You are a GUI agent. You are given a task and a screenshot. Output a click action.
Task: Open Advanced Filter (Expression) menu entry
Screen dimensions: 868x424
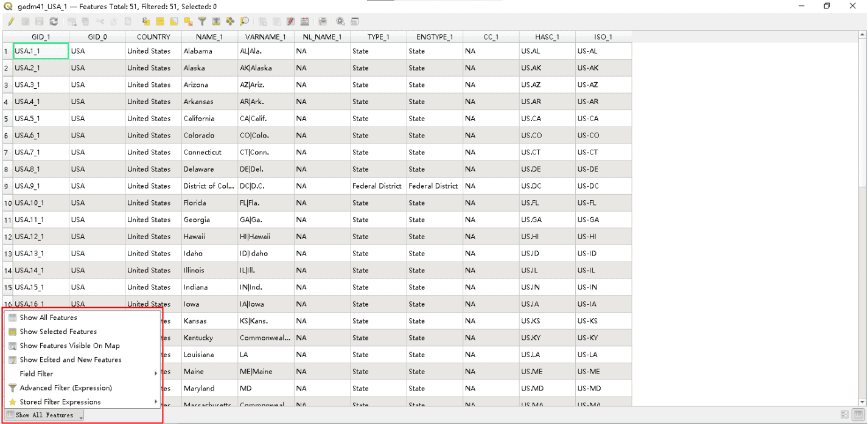click(x=82, y=388)
